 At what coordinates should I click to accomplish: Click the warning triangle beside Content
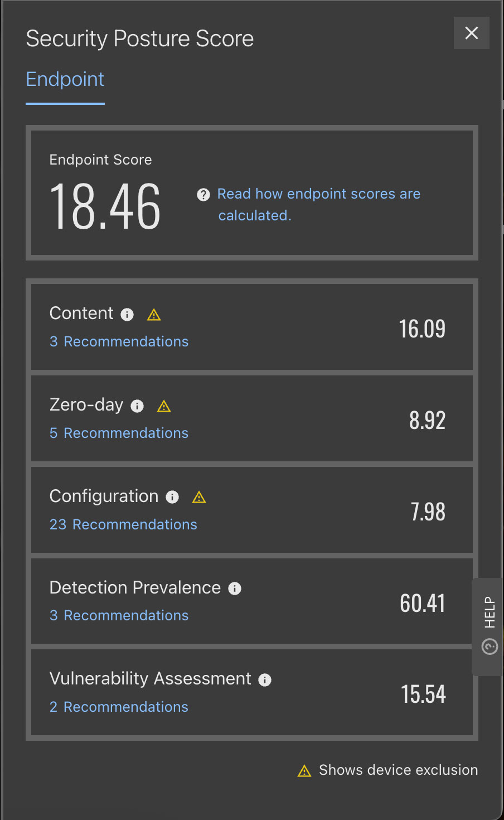pyautogui.click(x=154, y=315)
